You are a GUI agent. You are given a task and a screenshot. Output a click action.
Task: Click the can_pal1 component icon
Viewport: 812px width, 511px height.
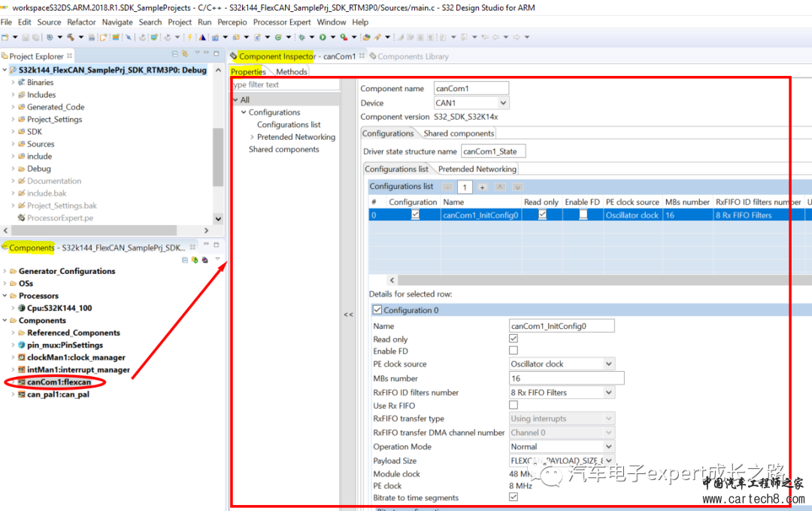point(22,394)
